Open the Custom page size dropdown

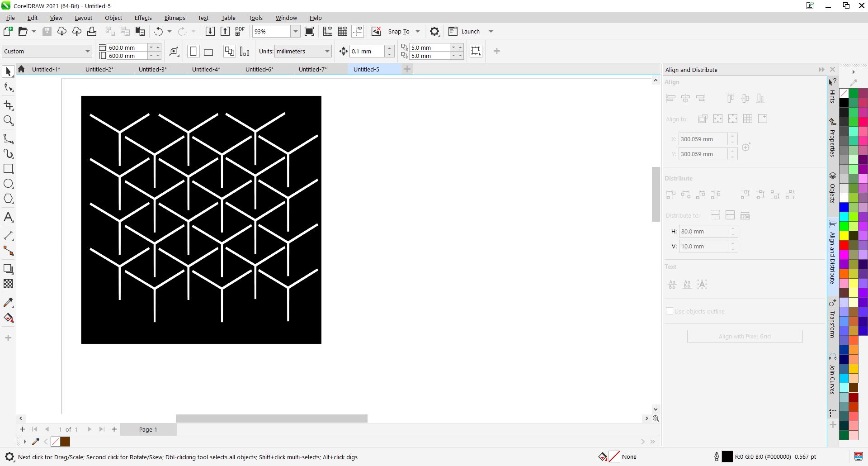click(87, 52)
